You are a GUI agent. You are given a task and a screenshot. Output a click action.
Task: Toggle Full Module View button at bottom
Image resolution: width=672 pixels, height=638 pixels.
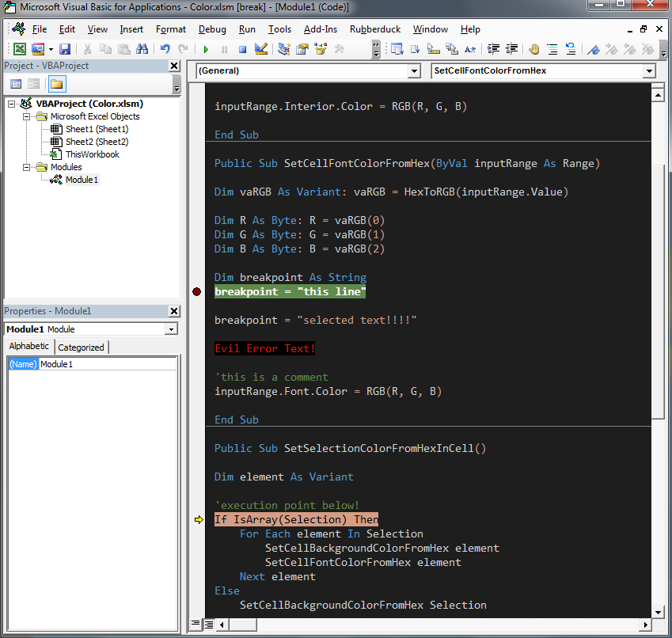pyautogui.click(x=209, y=625)
